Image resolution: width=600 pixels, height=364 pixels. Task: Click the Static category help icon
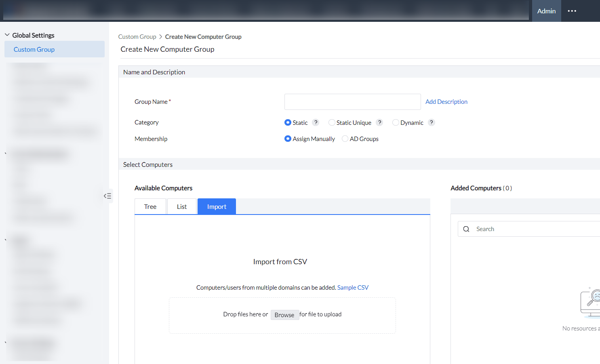pyautogui.click(x=316, y=122)
